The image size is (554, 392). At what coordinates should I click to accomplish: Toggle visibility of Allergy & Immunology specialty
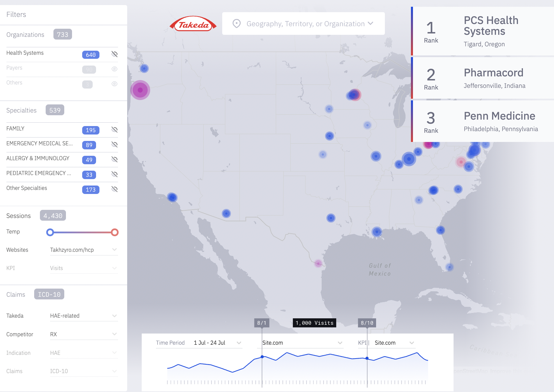pos(115,160)
